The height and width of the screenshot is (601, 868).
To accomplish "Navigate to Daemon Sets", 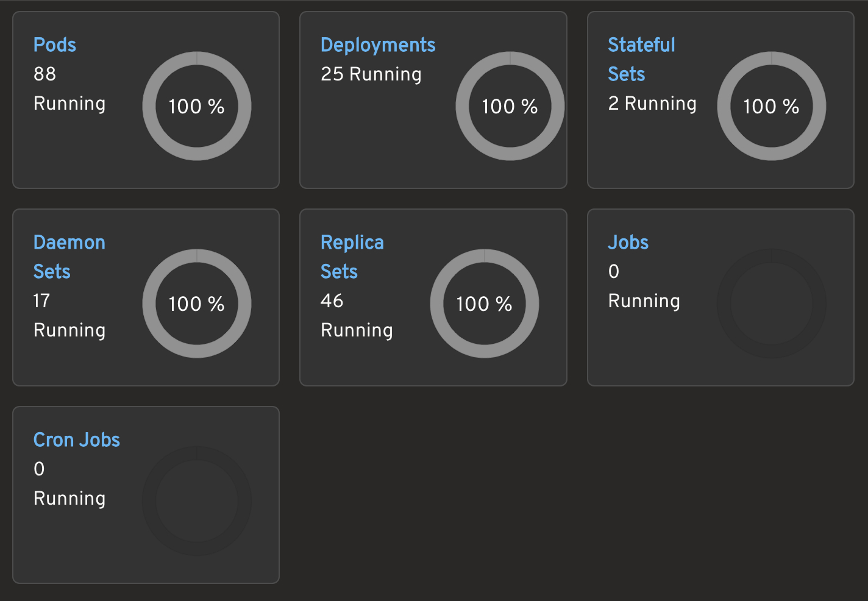I will 69,257.
